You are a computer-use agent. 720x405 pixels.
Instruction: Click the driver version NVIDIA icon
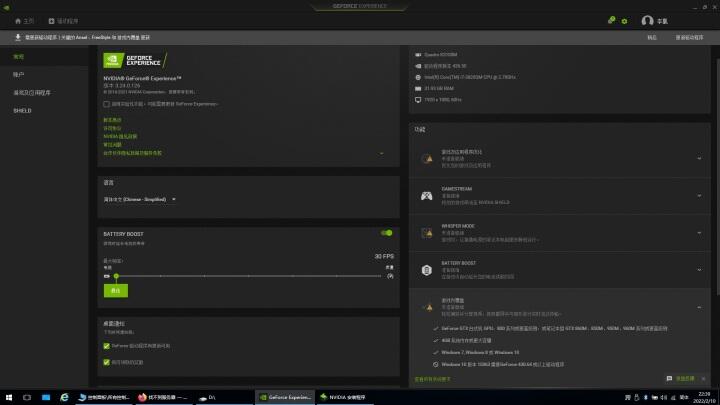(418, 66)
